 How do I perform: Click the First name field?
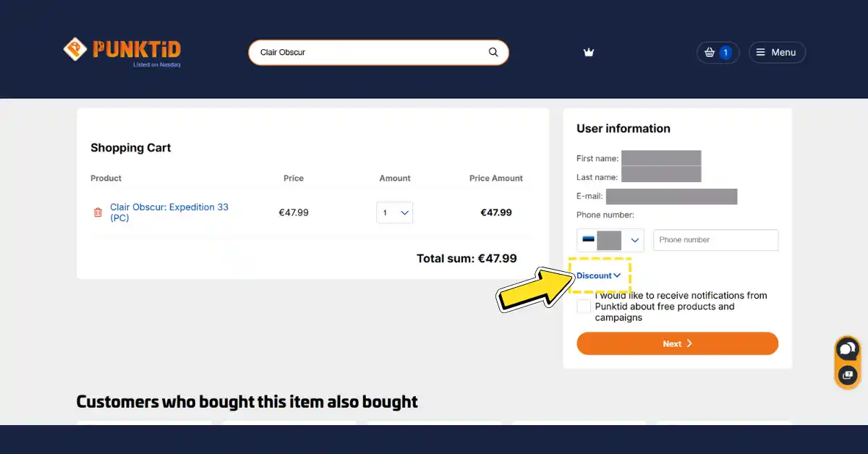point(660,158)
